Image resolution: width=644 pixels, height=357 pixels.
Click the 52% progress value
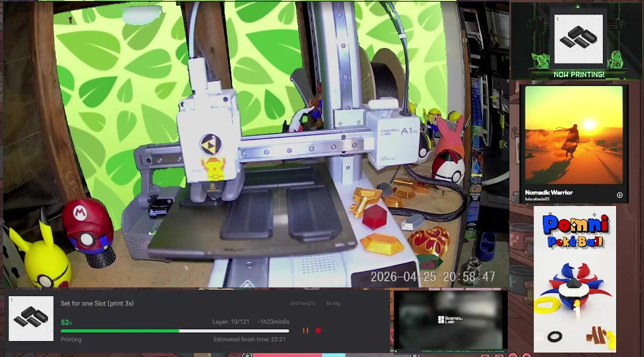tap(66, 322)
